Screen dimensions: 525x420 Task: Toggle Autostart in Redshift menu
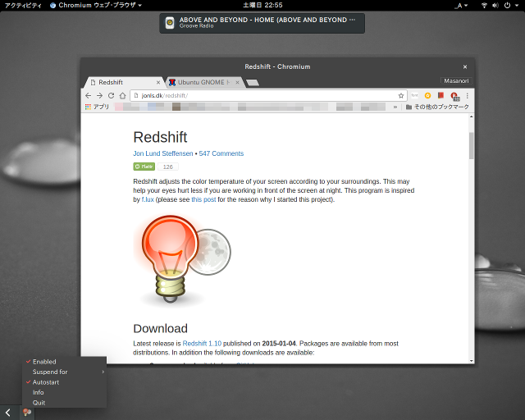(x=64, y=382)
